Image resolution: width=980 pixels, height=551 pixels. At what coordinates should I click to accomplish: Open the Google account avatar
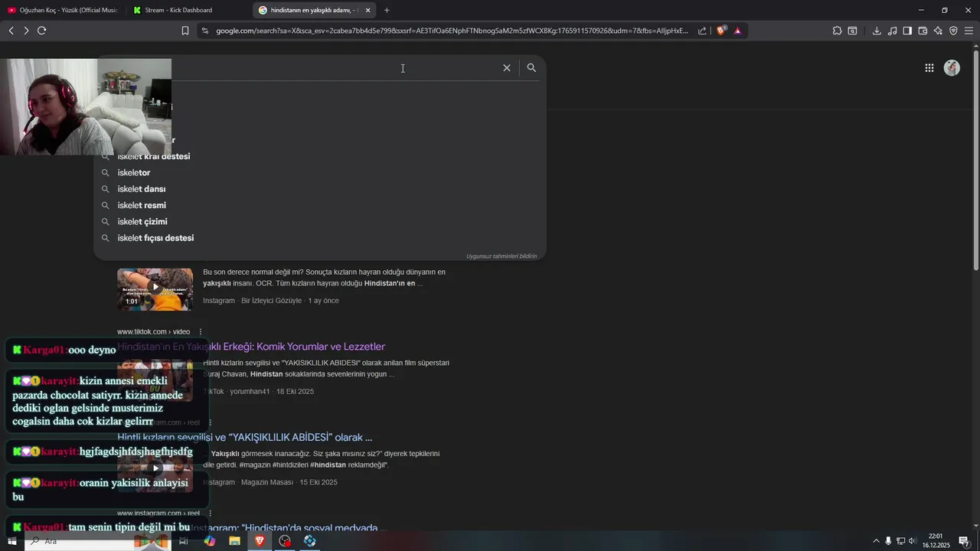click(x=952, y=68)
